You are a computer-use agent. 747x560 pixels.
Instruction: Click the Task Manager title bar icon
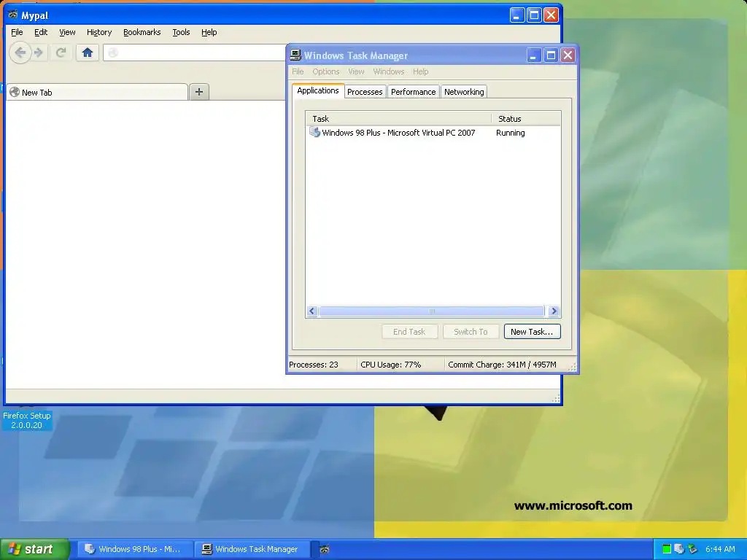(295, 55)
